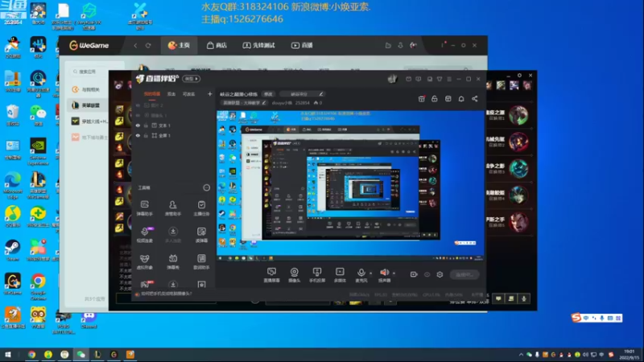
Task: Select first champion portrait in League lobby
Action: pos(518,116)
